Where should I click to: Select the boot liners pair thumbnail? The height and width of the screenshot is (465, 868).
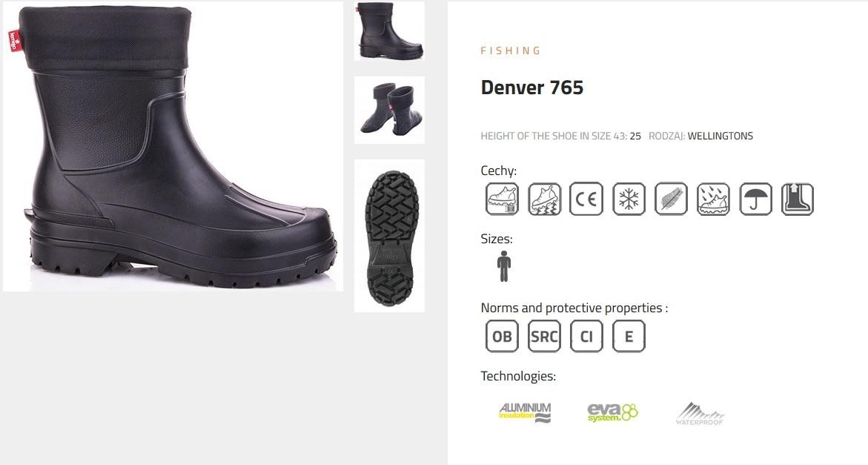[390, 111]
